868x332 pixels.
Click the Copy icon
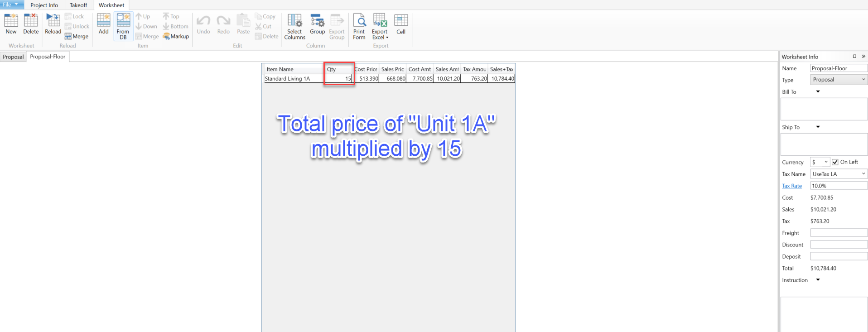pyautogui.click(x=265, y=16)
